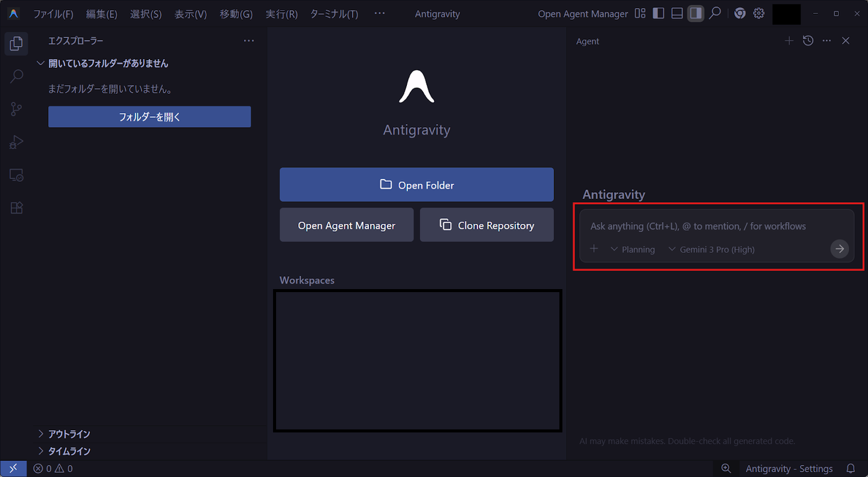Click the Antigravity title in the title bar
The height and width of the screenshot is (477, 868).
pyautogui.click(x=438, y=14)
